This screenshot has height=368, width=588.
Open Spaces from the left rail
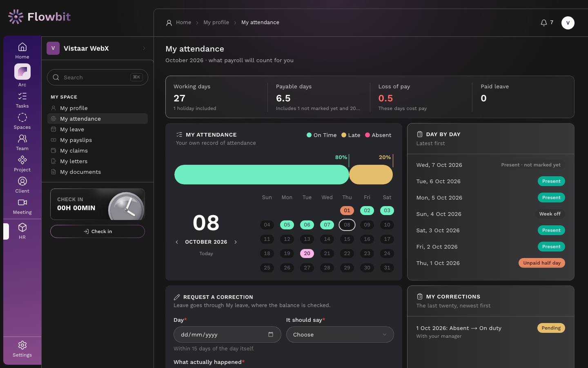pos(22,121)
